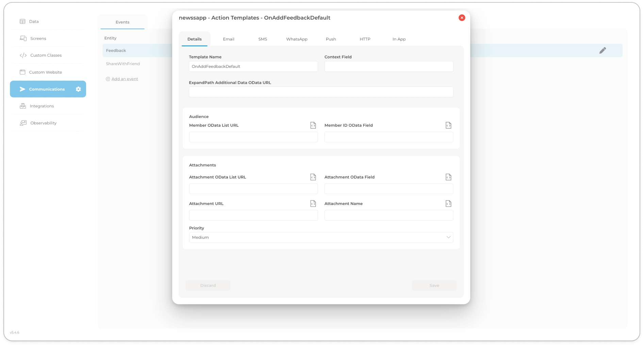This screenshot has width=644, height=346.
Task: Focus the Context Field input
Action: (389, 66)
